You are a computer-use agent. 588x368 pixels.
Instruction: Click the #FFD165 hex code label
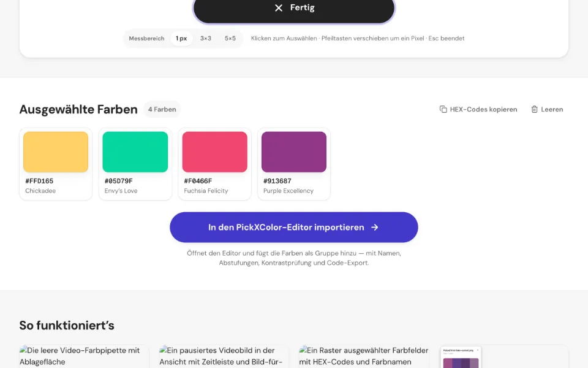(x=39, y=181)
